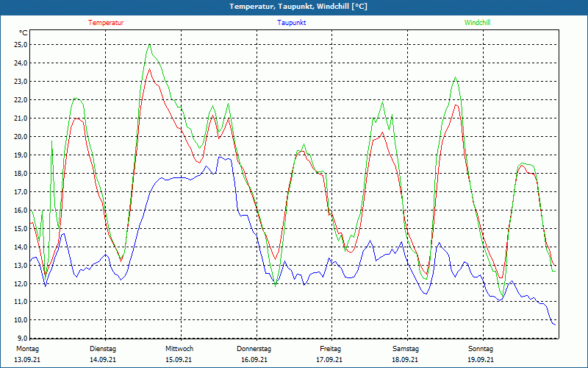The image size is (588, 368).
Task: Select the 20,0 axis tick label
Action: coord(21,136)
